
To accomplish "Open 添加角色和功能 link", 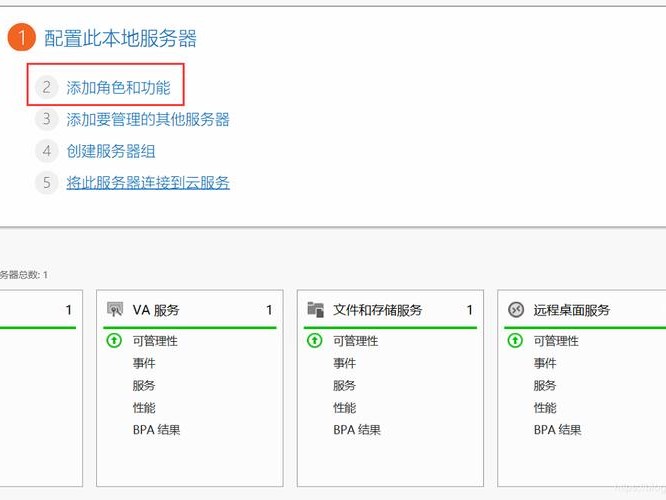I will click(118, 88).
